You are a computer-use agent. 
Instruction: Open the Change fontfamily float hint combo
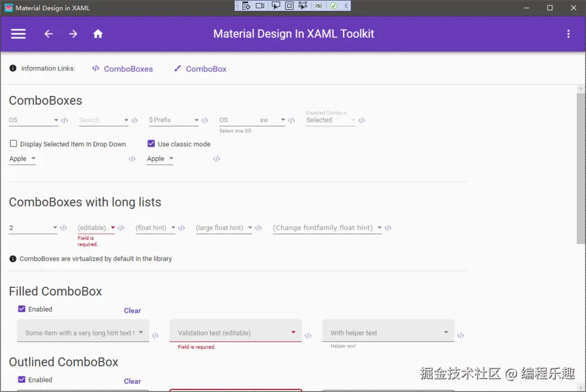[327, 228]
